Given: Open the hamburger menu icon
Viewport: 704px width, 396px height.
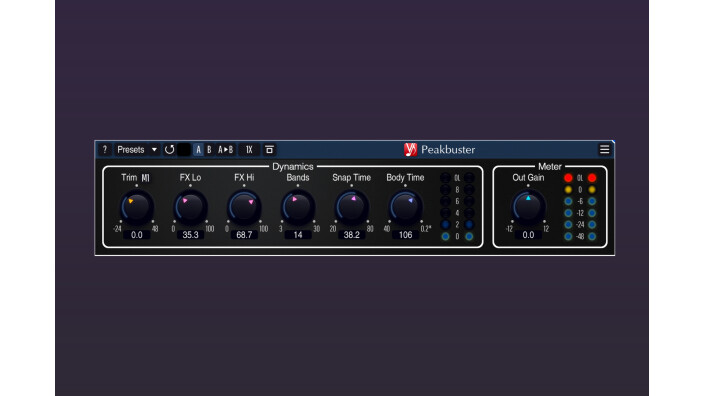Looking at the screenshot, I should pos(604,149).
